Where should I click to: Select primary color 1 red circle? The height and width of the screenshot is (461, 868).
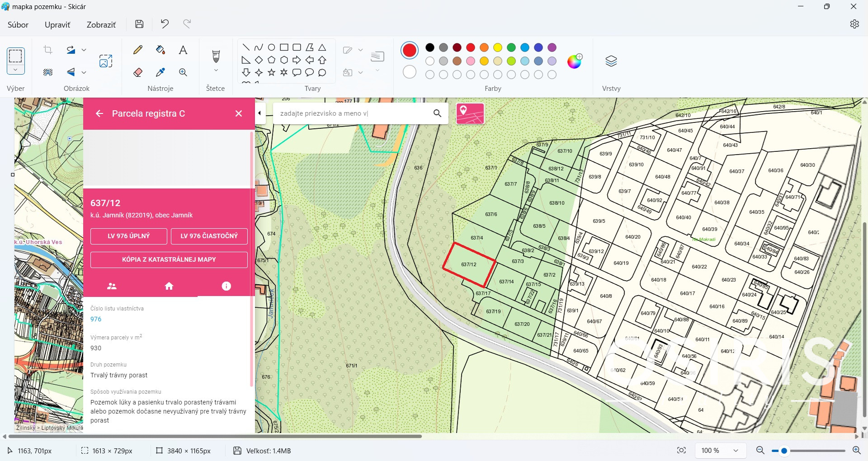coord(410,50)
